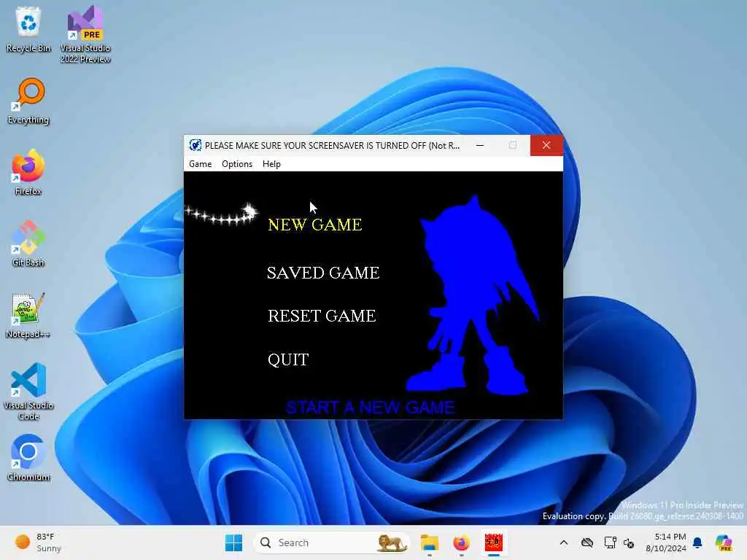Open File Explorer from the taskbar
The height and width of the screenshot is (560, 747).
[x=429, y=542]
